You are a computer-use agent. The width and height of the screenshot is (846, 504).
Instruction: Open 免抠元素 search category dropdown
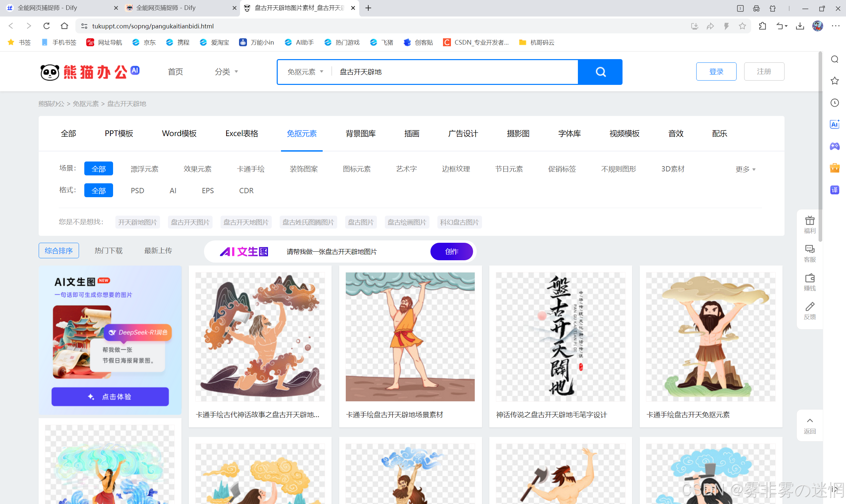coord(305,72)
